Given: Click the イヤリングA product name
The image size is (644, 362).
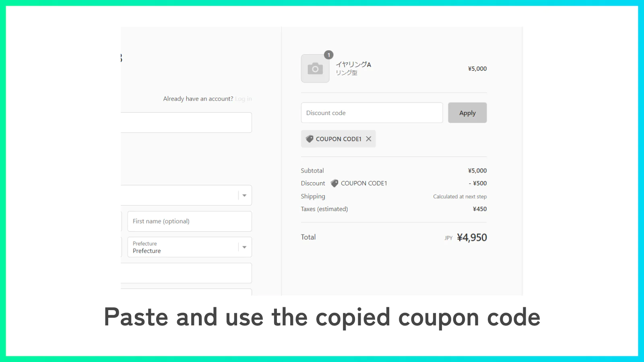Looking at the screenshot, I should pos(353,64).
